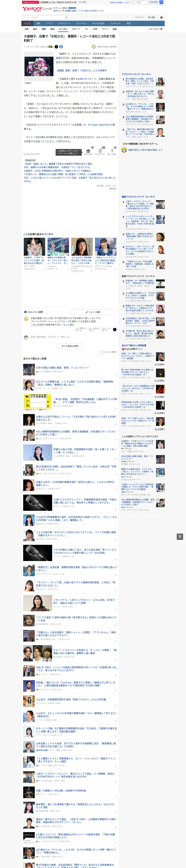The height and width of the screenshot is (868, 186).
Task: Share the first comment on X
Action: pyautogui.click(x=115, y=329)
